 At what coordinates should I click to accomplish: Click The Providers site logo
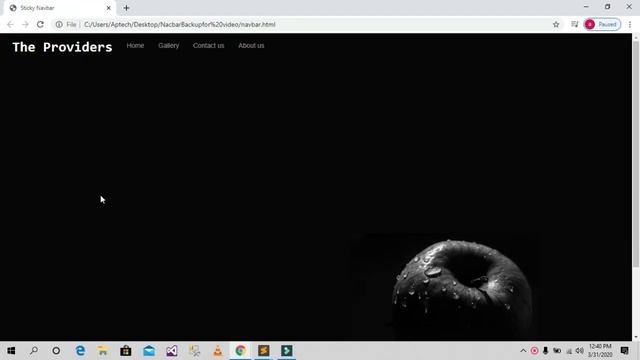pos(62,47)
